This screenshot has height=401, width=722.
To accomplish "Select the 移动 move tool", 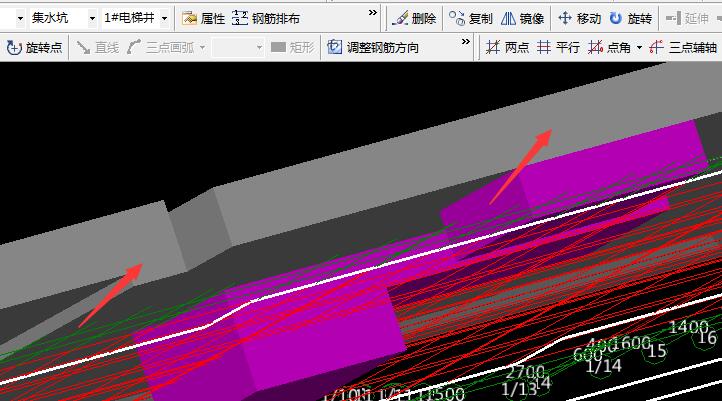I will (579, 18).
